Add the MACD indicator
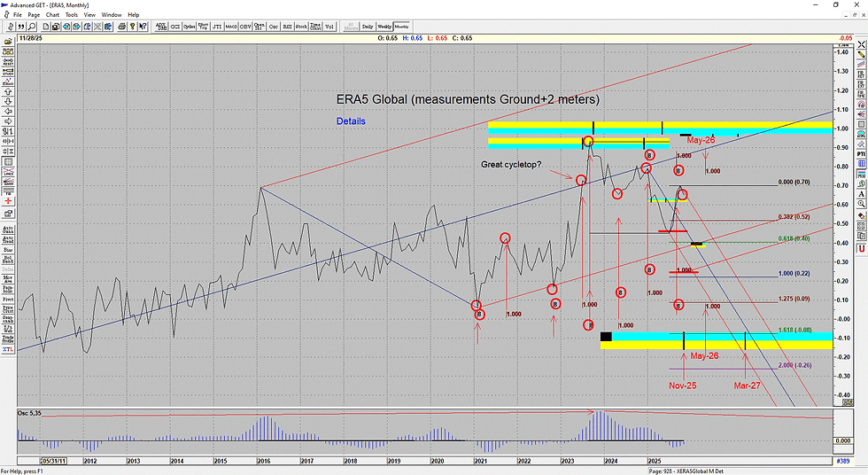 (231, 27)
